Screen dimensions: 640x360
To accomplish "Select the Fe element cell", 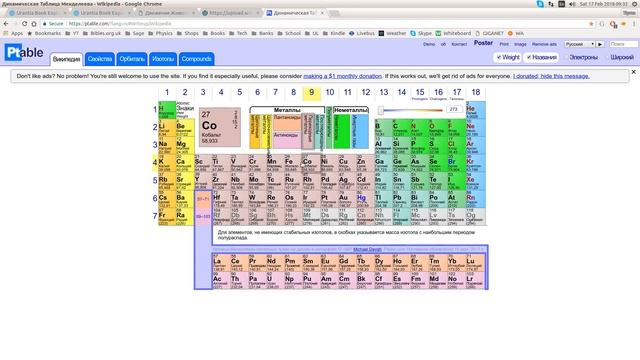I will click(x=293, y=163).
